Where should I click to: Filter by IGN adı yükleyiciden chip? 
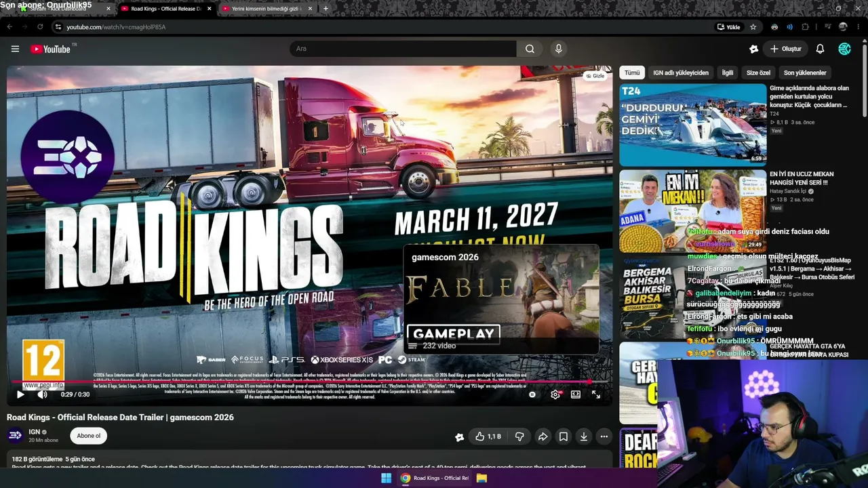click(681, 73)
